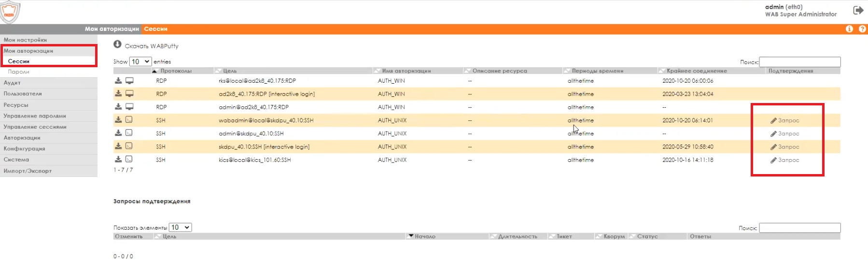868x264 pixels.
Task: Click the Подтверждения column header
Action: click(791, 71)
